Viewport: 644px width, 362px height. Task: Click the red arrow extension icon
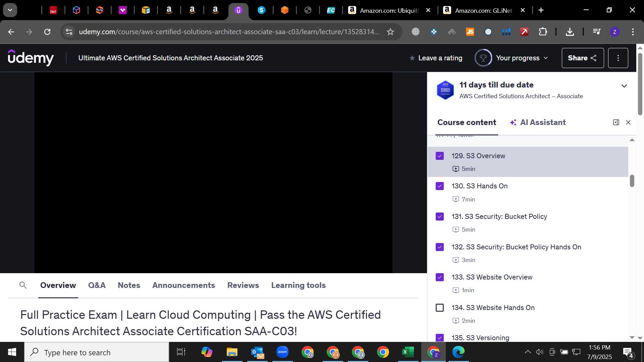[524, 32]
